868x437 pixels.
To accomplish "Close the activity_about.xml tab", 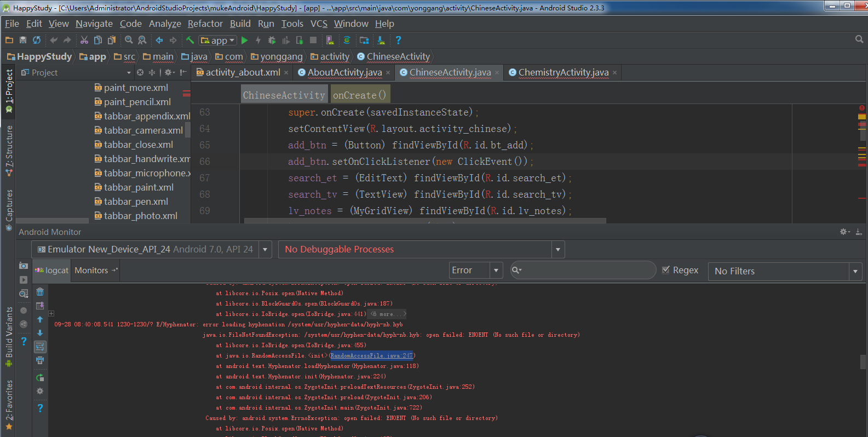I will tap(286, 72).
